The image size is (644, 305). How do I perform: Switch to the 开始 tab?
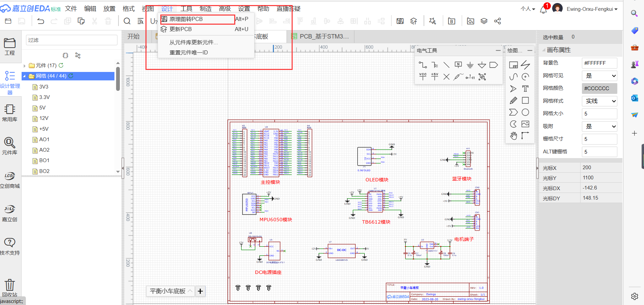[x=133, y=36]
